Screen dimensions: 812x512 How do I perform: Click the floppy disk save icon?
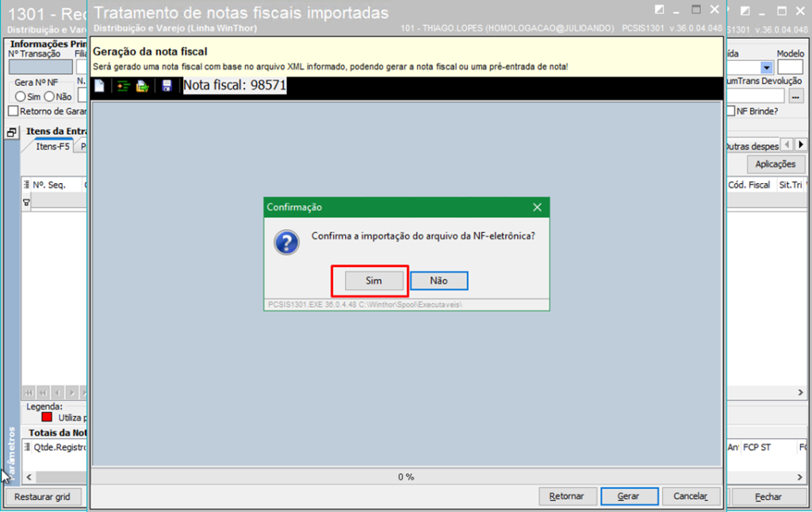[x=167, y=86]
